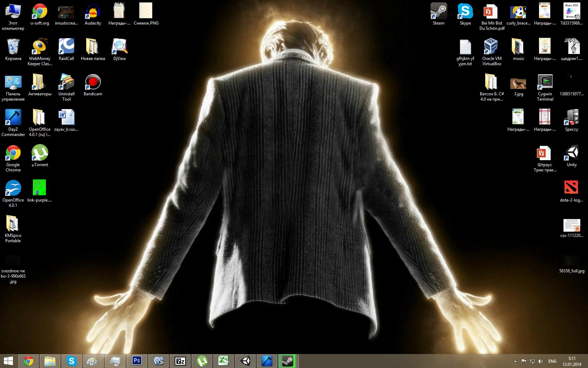Select the dota-2-log... image file
This screenshot has width=588, height=368.
(x=572, y=191)
